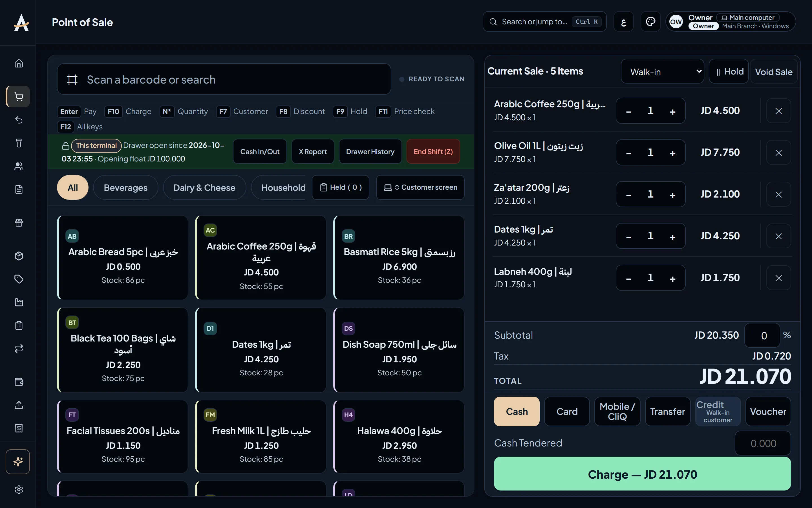Click End Shift (Z) button
The image size is (812, 508).
point(433,152)
